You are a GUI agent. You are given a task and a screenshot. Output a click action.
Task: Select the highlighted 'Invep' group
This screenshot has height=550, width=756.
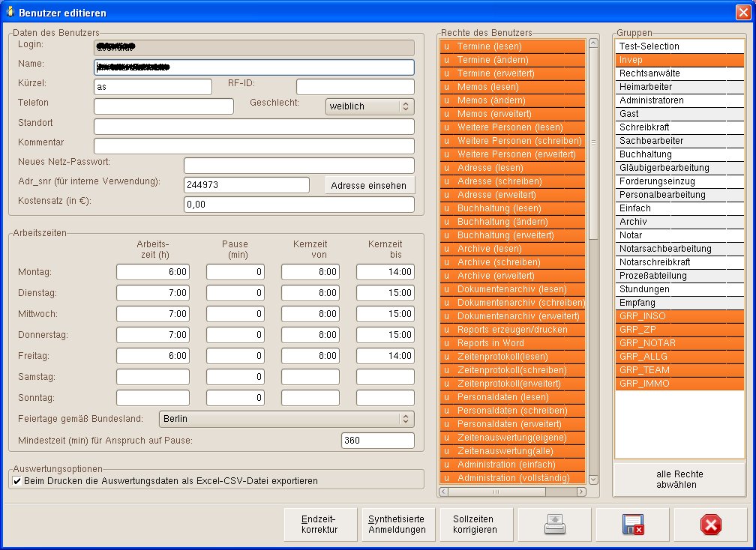tap(679, 60)
